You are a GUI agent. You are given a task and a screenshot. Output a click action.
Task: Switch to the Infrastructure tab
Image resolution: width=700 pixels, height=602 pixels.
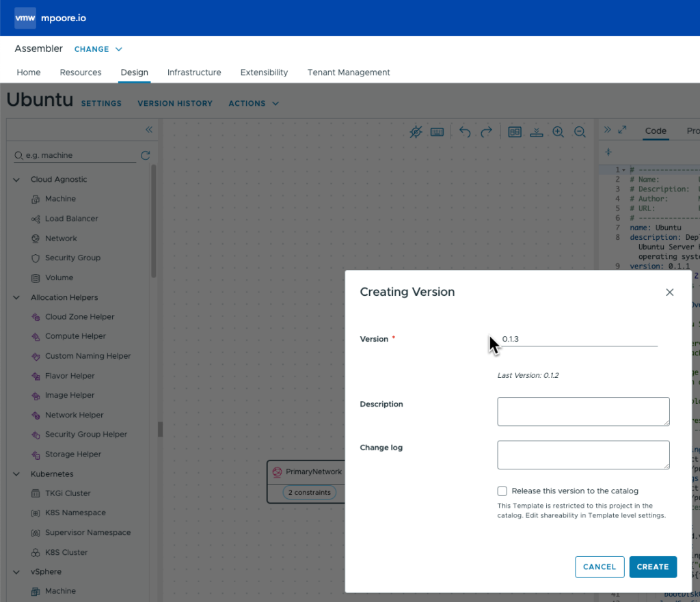click(x=194, y=72)
